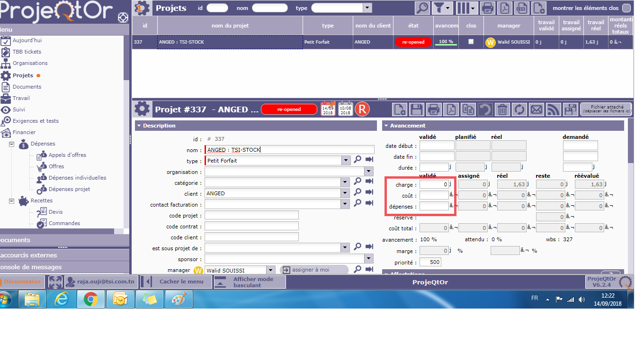
Task: Toggle full screen with arrows icon
Action: (x=55, y=282)
